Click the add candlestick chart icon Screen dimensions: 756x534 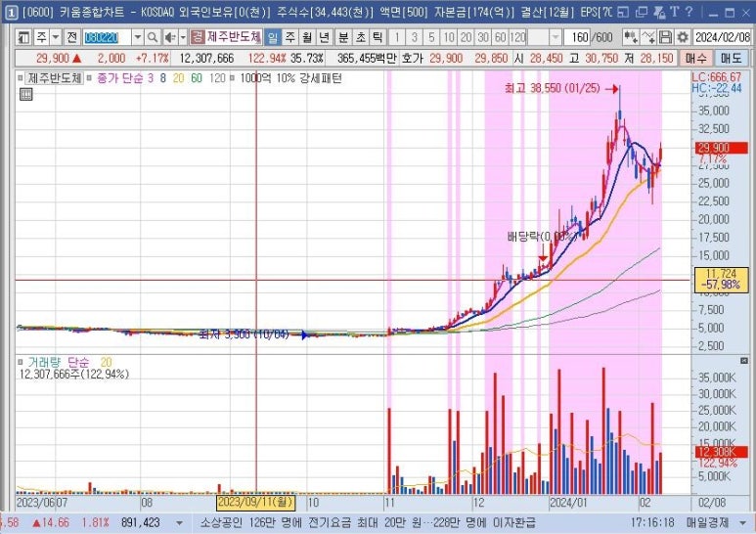pos(630,37)
